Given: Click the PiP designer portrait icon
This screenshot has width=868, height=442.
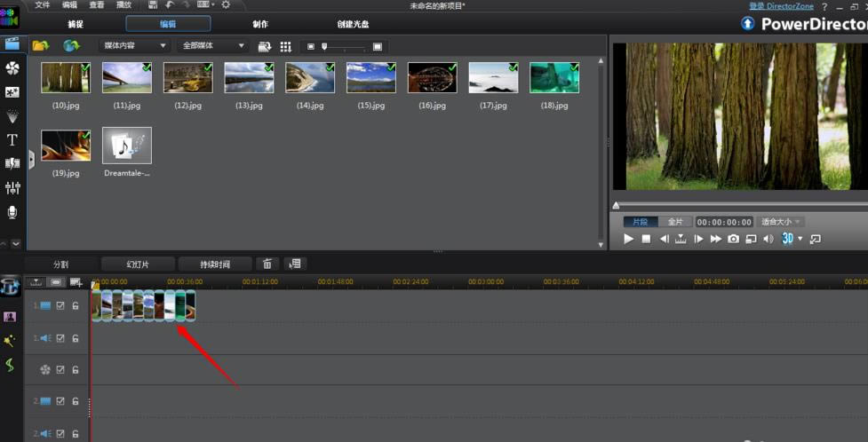Looking at the screenshot, I should (10, 317).
